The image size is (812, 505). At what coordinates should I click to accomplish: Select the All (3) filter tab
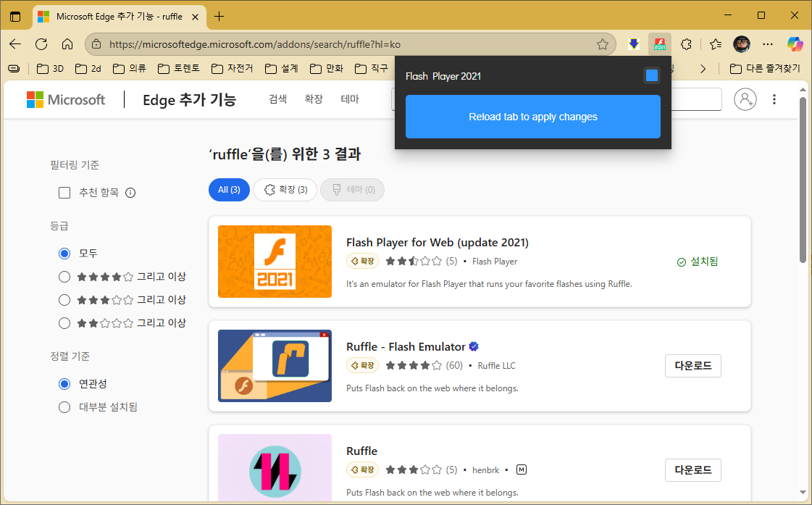[x=229, y=190]
